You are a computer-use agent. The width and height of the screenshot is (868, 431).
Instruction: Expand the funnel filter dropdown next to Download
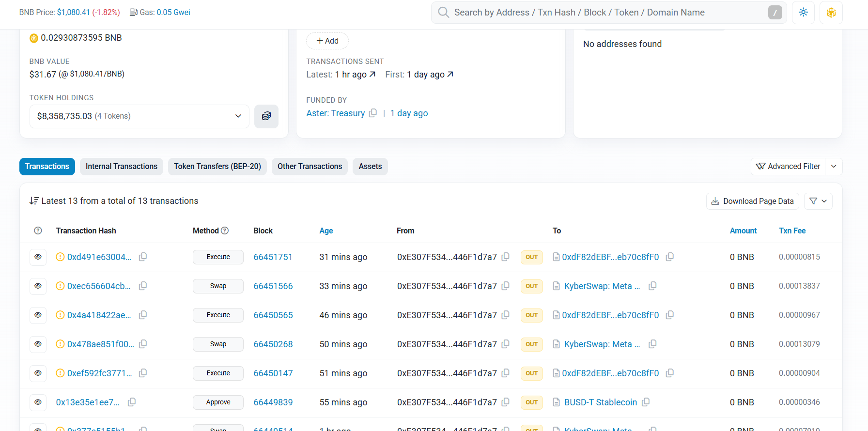pos(818,201)
